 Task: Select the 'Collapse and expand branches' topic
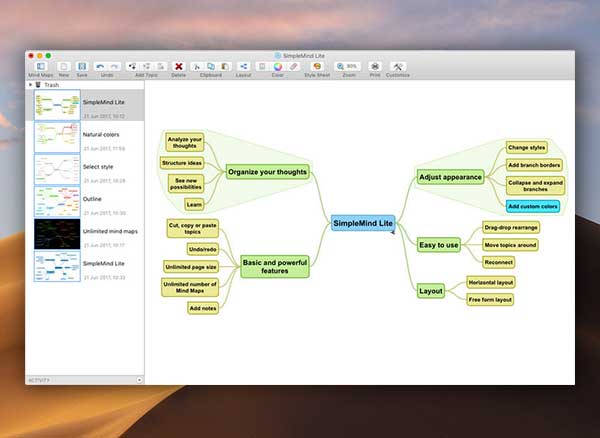[535, 186]
